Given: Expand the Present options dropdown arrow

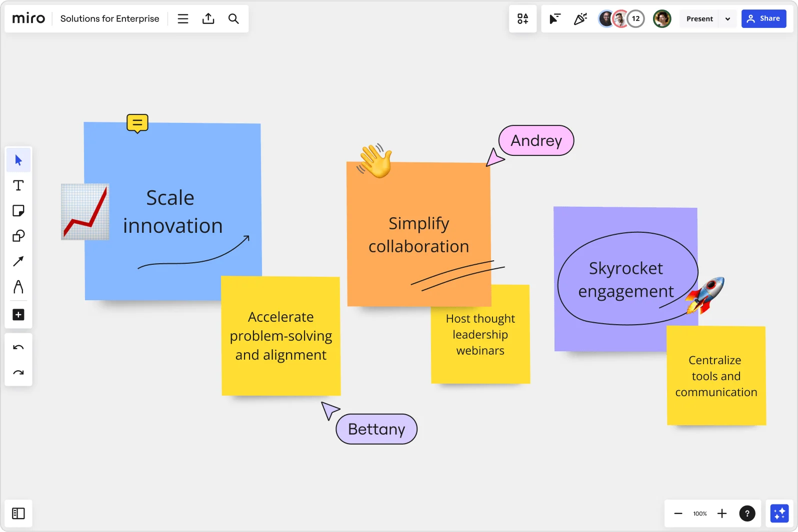Looking at the screenshot, I should click(727, 19).
